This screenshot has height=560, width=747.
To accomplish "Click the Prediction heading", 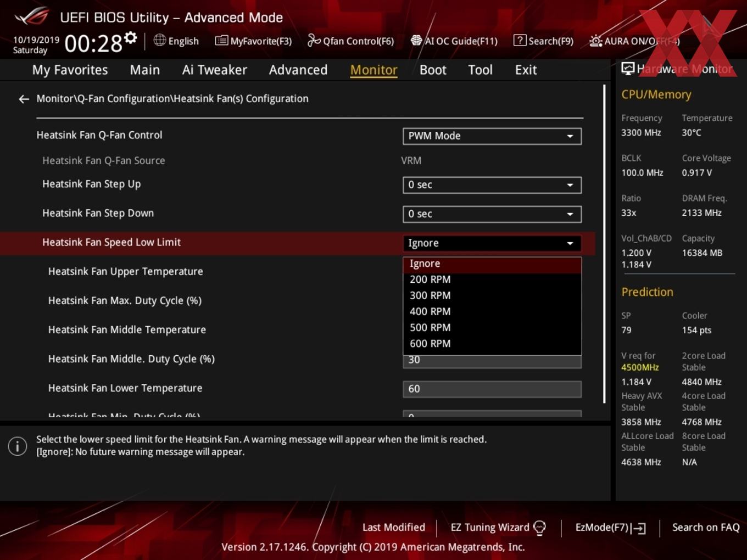I will click(x=647, y=292).
